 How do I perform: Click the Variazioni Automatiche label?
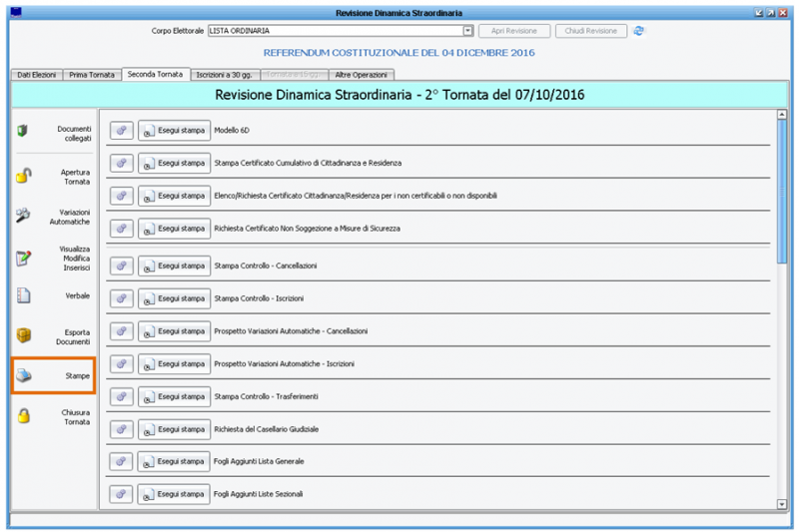70,217
